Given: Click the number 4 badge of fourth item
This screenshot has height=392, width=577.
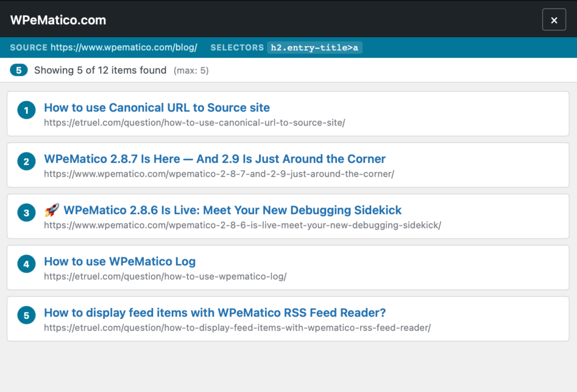Looking at the screenshot, I should point(26,264).
